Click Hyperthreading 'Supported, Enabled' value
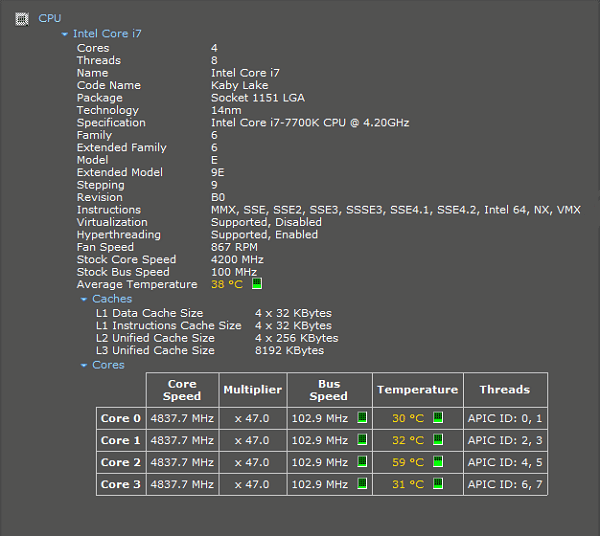The image size is (600, 536). coord(264,235)
